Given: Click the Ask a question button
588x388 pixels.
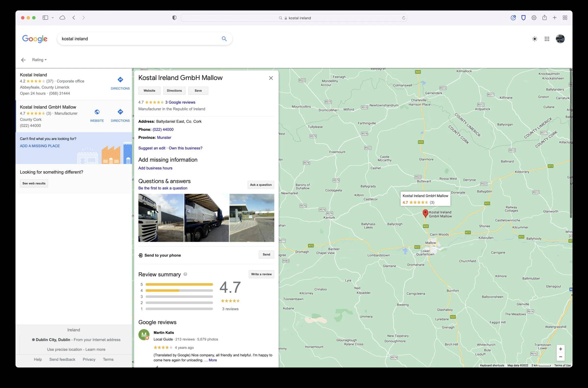Looking at the screenshot, I should 261,185.
